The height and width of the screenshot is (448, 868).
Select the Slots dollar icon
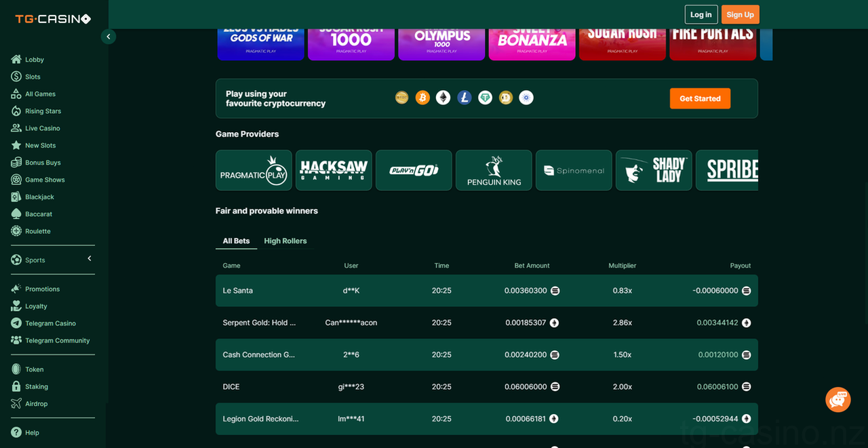coord(16,77)
